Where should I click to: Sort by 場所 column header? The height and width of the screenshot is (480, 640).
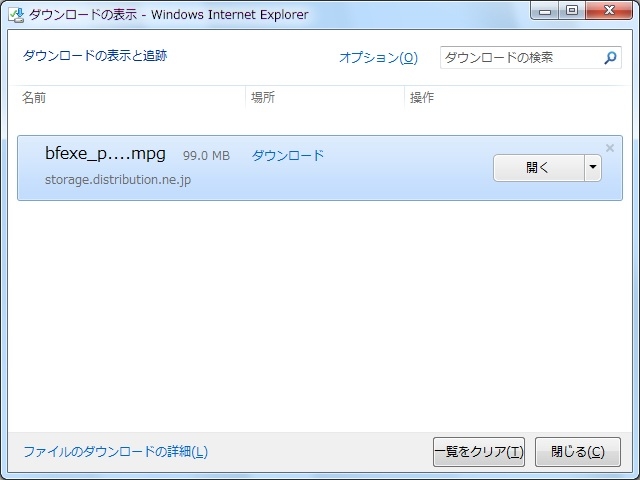(x=263, y=98)
